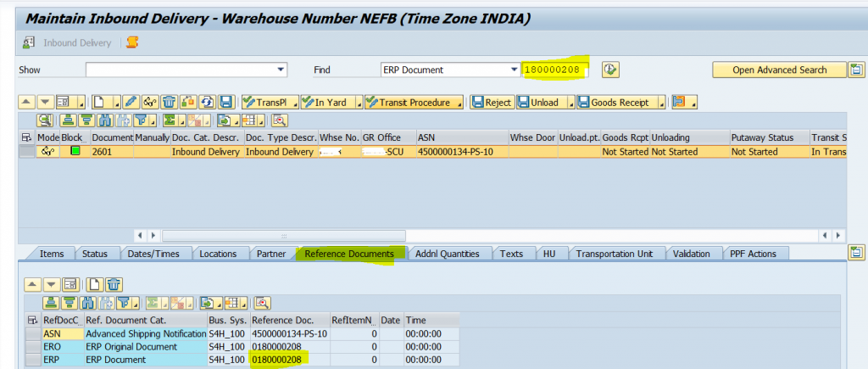Click the Export icon in the Reference Documents toolbar
Screen dimensions: 868x369
click(207, 303)
